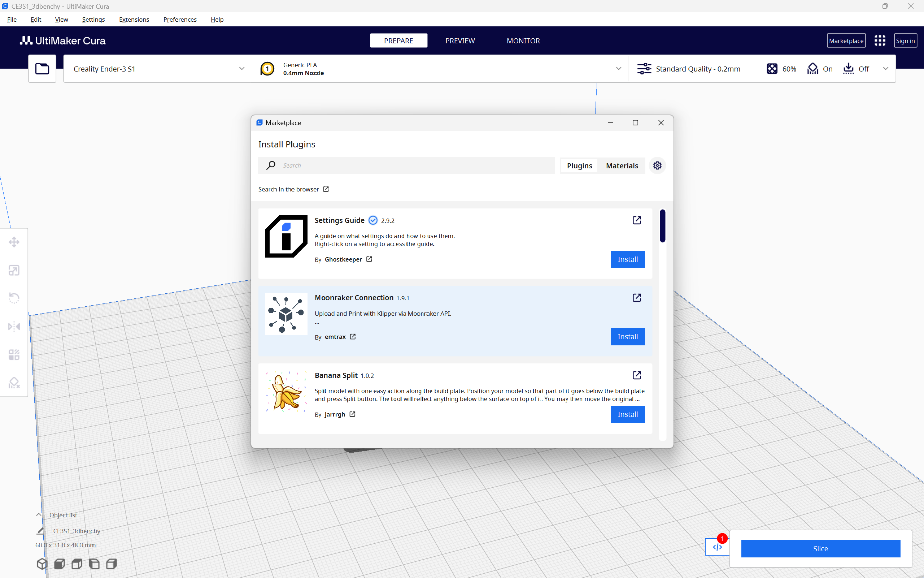The width and height of the screenshot is (924, 578).
Task: Switch to right side view cube icon
Action: pos(112,564)
